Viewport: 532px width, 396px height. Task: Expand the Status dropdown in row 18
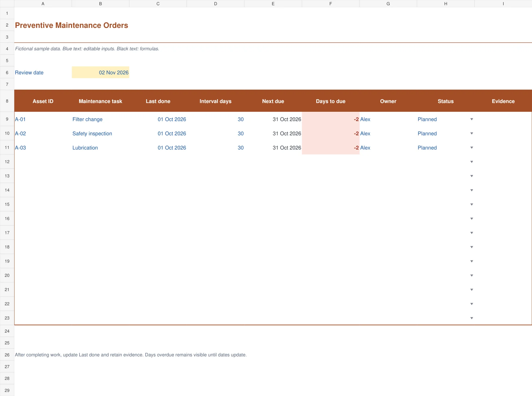point(472,247)
